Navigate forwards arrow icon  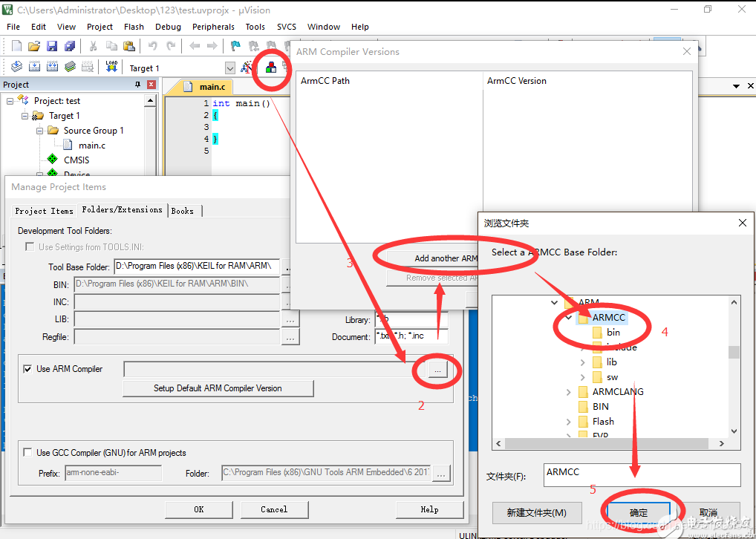point(212,46)
